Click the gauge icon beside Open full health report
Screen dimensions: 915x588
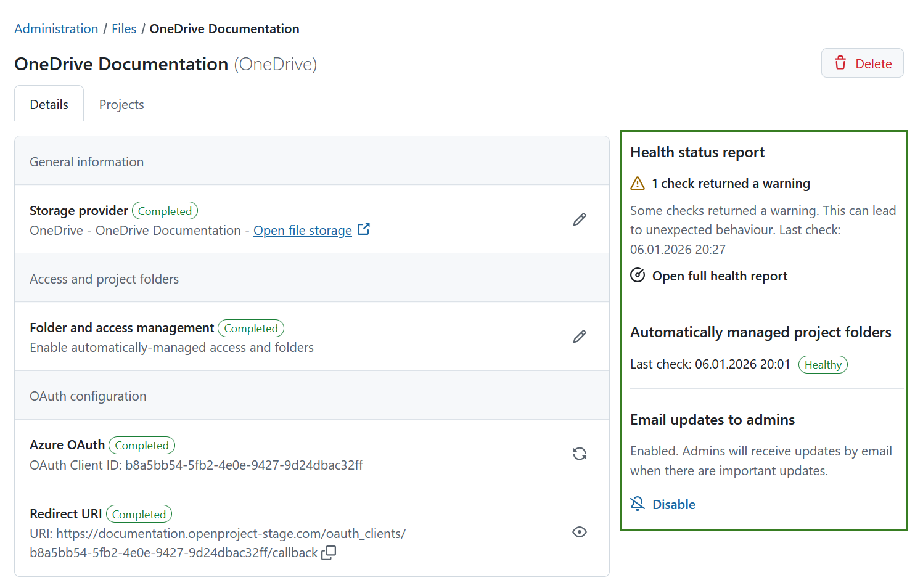638,276
